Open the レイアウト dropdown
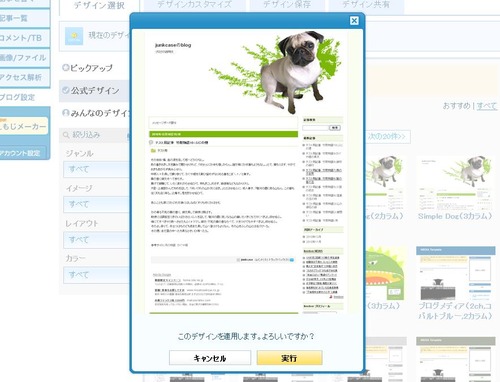This screenshot has height=382, width=500. [x=97, y=240]
